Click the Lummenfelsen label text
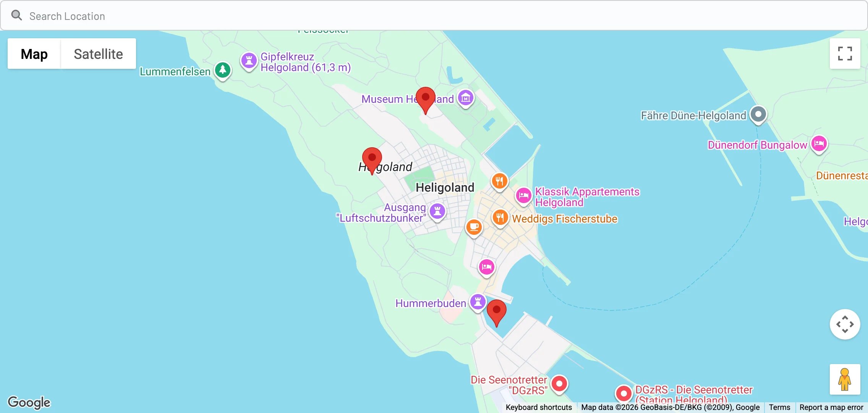This screenshot has width=868, height=413. [x=175, y=72]
